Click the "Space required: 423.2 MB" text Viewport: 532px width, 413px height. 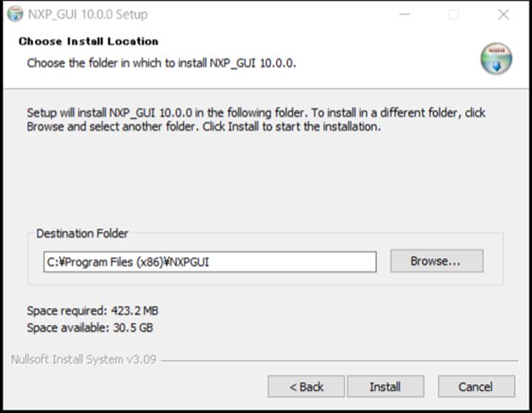(x=92, y=311)
